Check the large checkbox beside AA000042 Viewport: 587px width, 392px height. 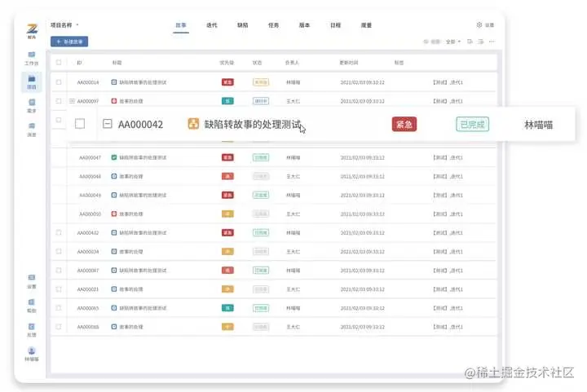[x=80, y=124]
